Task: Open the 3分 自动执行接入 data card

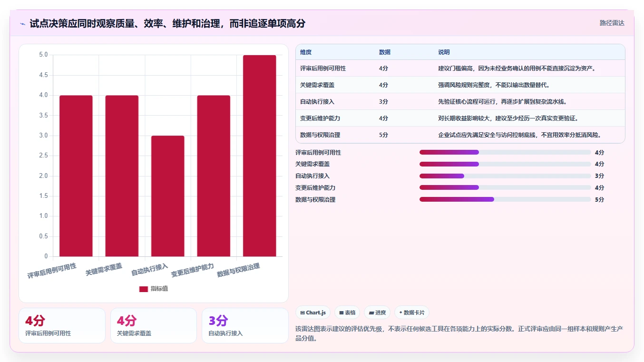Action: (x=245, y=326)
